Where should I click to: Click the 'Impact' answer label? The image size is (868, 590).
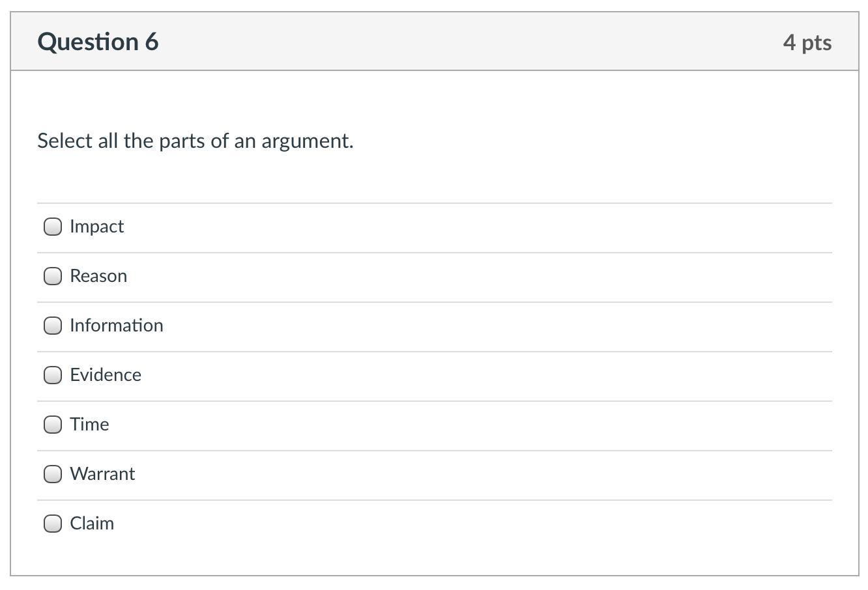[96, 227]
